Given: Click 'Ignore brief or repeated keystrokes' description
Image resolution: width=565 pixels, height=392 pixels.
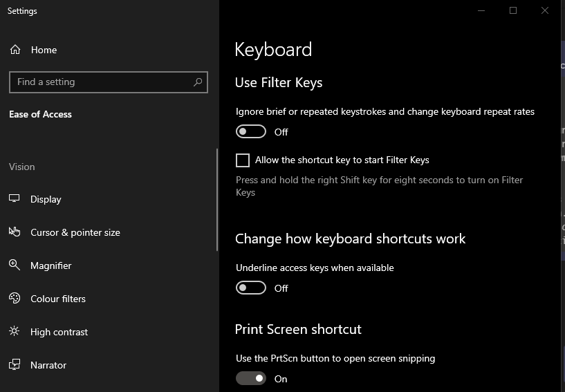Looking at the screenshot, I should point(385,112).
